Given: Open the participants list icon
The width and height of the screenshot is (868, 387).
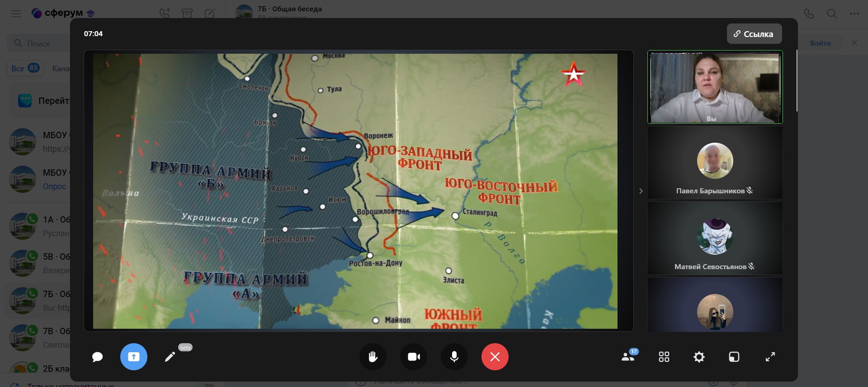Looking at the screenshot, I should 628,357.
